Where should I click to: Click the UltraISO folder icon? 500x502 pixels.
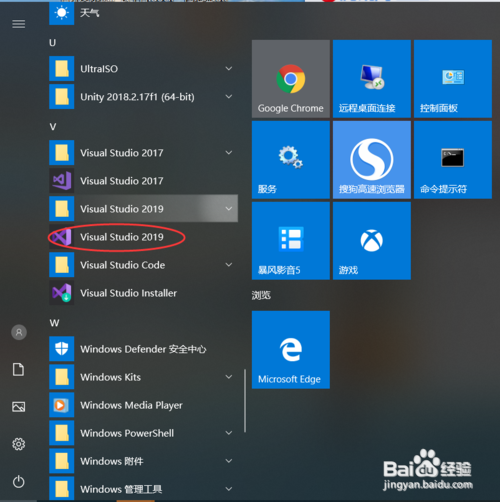click(62, 69)
